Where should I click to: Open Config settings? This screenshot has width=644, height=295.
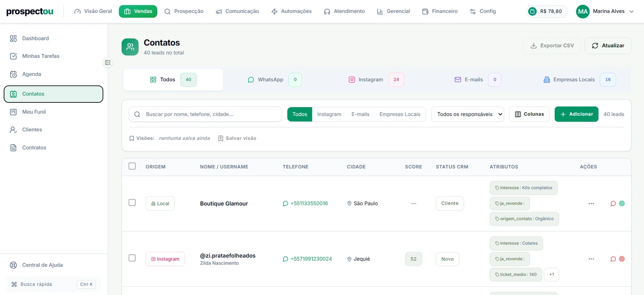(483, 11)
